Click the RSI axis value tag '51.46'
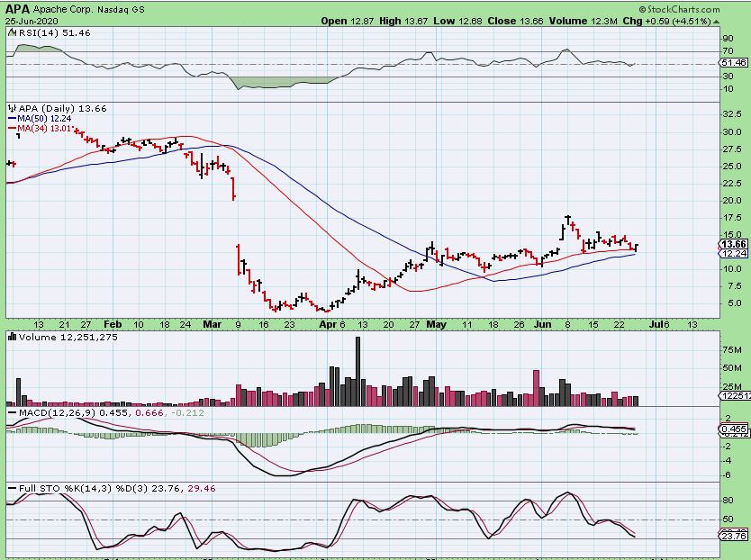Viewport: 751px width, 560px height. 733,63
